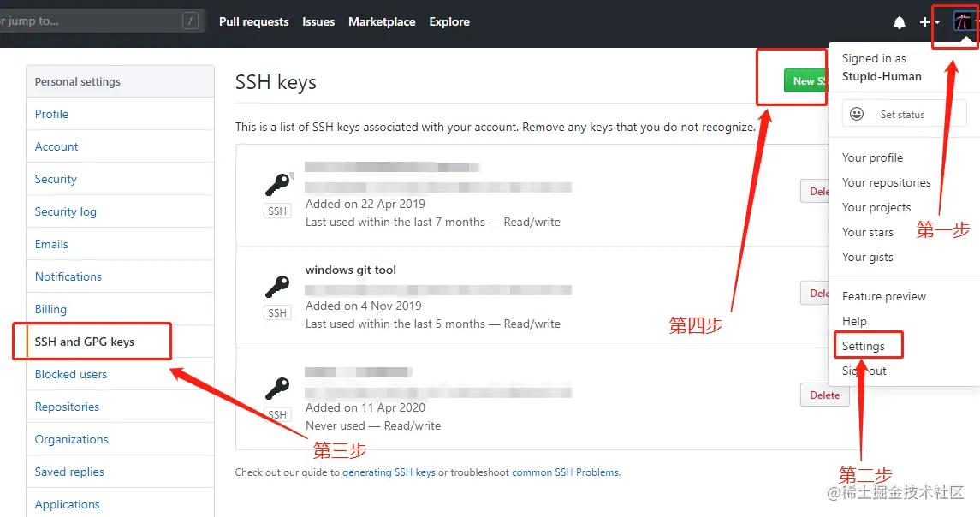Open the notifications bell icon
This screenshot has height=517, width=980.
click(x=899, y=22)
